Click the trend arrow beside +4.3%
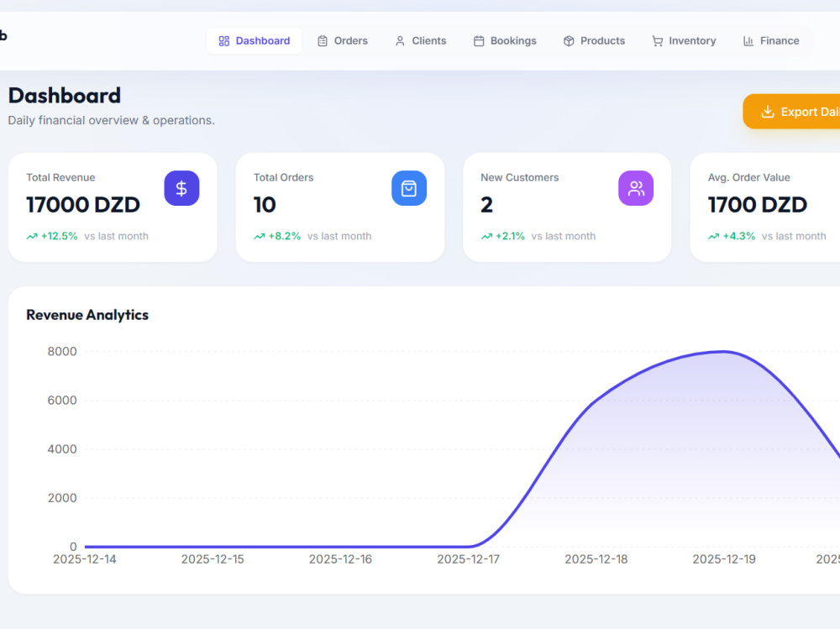The image size is (840, 629). pos(713,236)
